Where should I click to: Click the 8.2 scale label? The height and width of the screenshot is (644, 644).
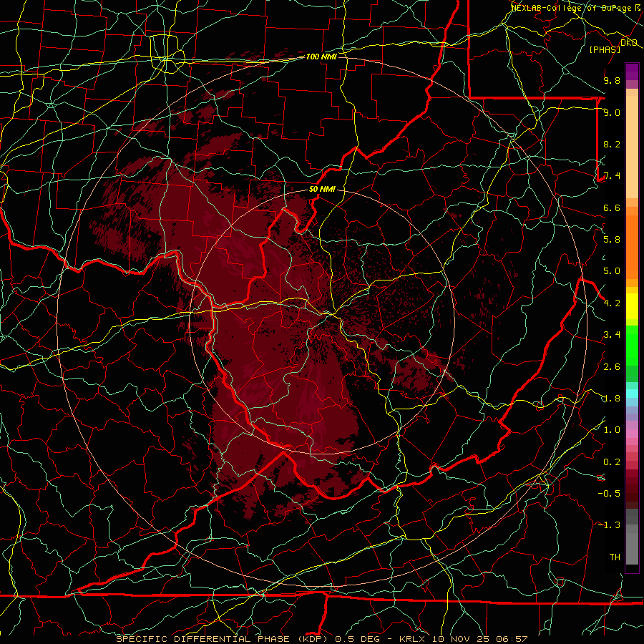(x=612, y=144)
